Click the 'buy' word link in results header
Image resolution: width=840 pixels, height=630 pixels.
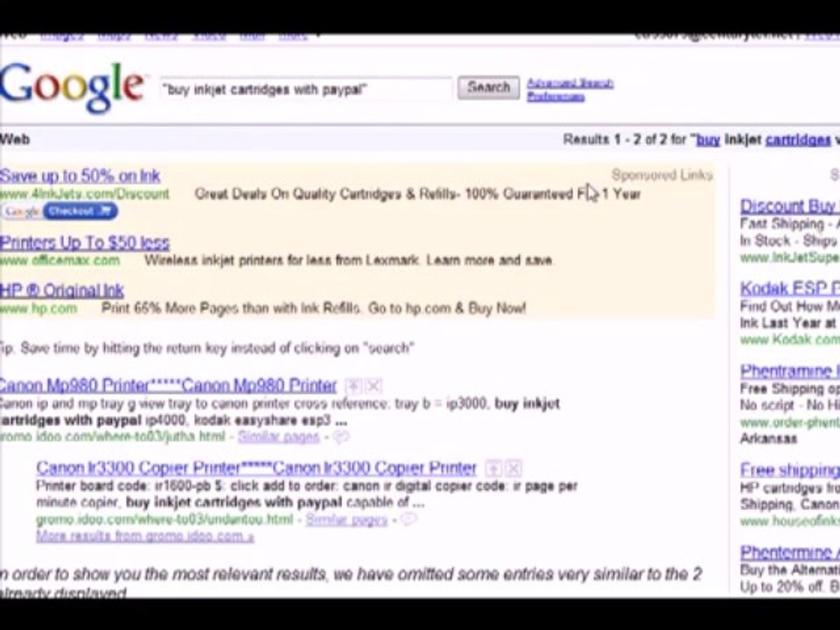pos(708,140)
